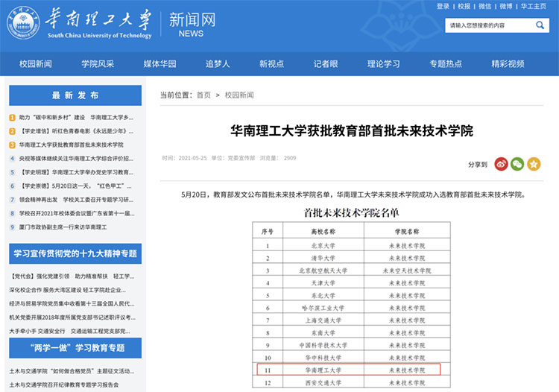Click the 学院名称 column header
559x392 pixels.
[x=407, y=231]
